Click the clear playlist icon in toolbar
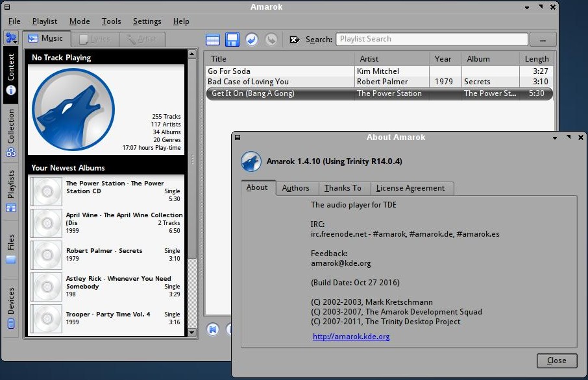 tap(213, 40)
